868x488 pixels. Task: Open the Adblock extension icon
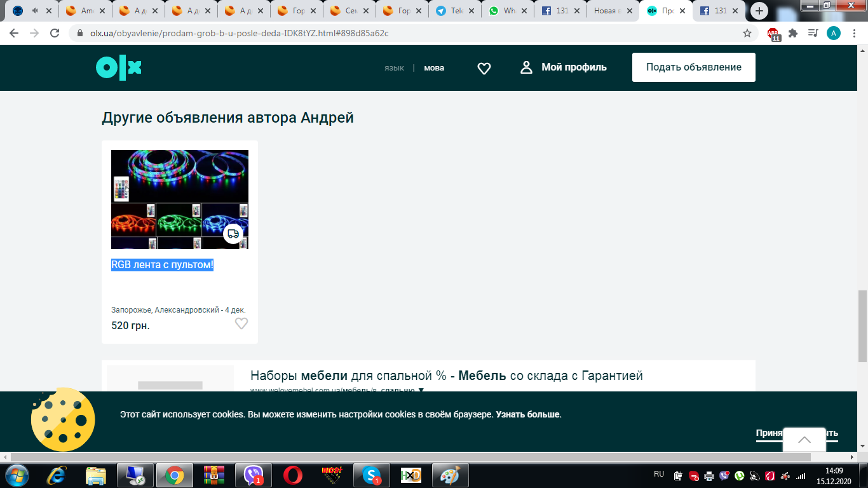coord(773,34)
